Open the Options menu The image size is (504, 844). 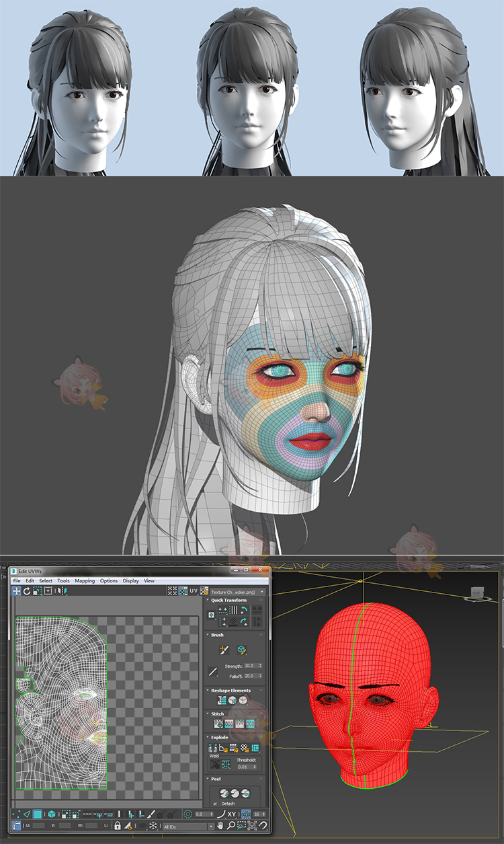coord(109,581)
